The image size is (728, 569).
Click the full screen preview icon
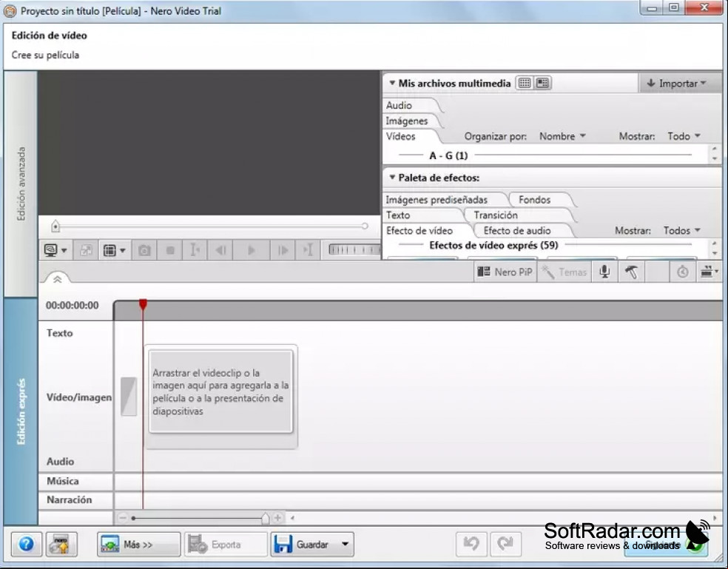(86, 250)
